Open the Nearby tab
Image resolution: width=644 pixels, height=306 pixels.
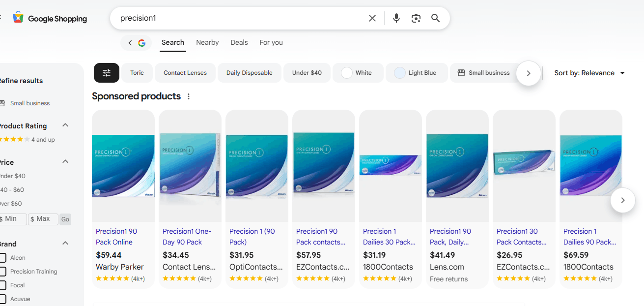207,43
